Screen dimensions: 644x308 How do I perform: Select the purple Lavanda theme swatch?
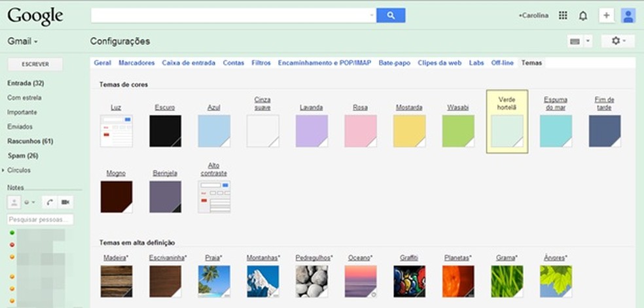(312, 131)
